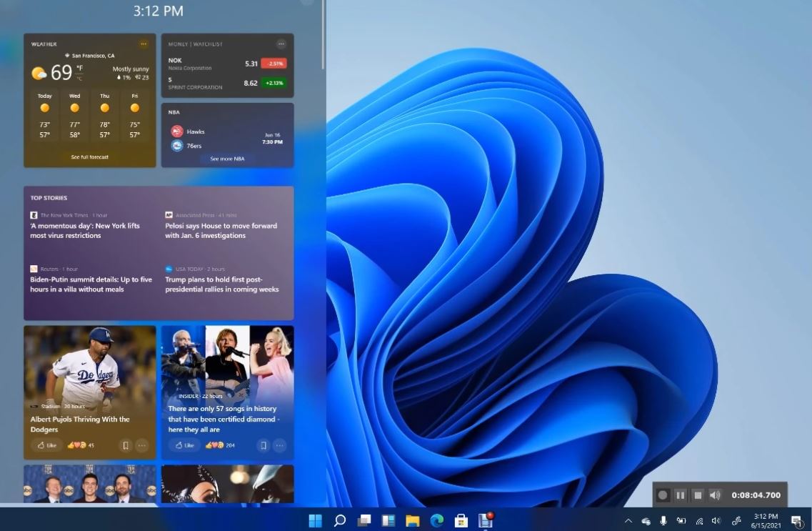Select the Friday forecast column

pyautogui.click(x=134, y=114)
